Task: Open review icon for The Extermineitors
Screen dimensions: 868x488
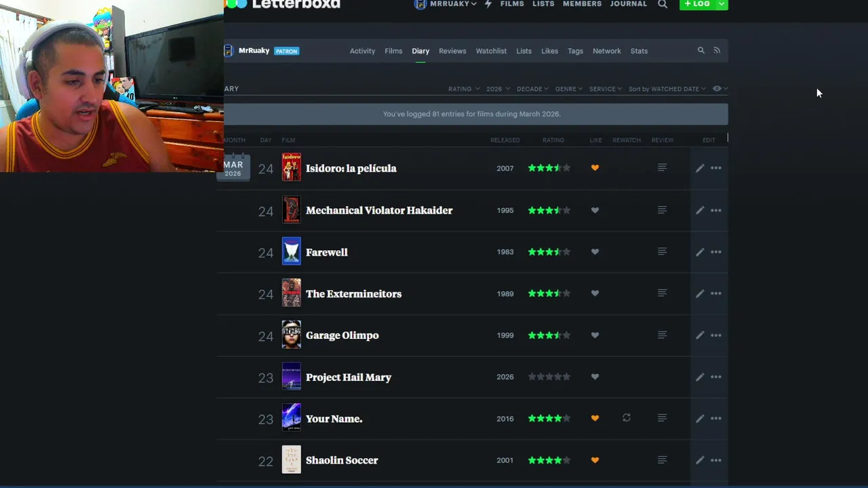Action: pyautogui.click(x=663, y=293)
